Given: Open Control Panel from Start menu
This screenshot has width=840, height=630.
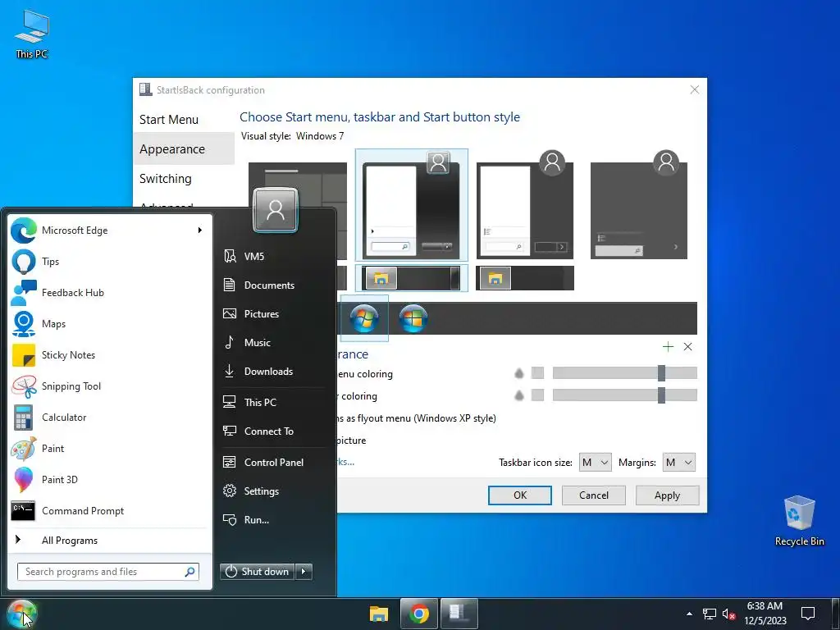Looking at the screenshot, I should [x=274, y=463].
